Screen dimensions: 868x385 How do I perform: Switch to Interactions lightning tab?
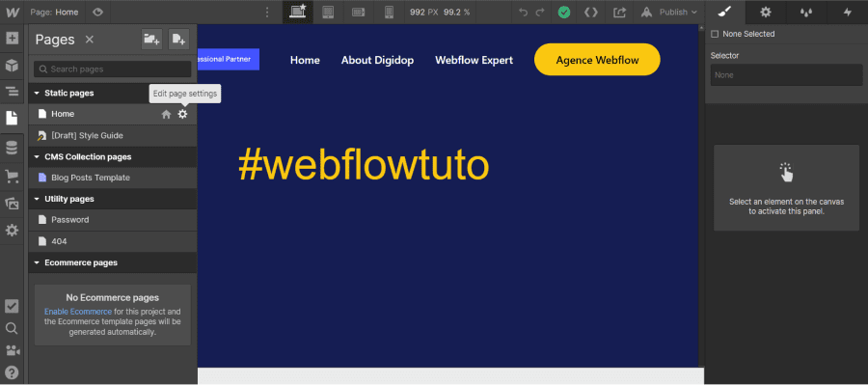point(848,12)
